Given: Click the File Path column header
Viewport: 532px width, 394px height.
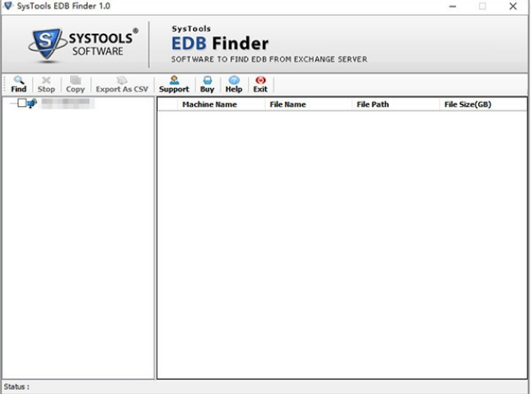Looking at the screenshot, I should point(373,105).
